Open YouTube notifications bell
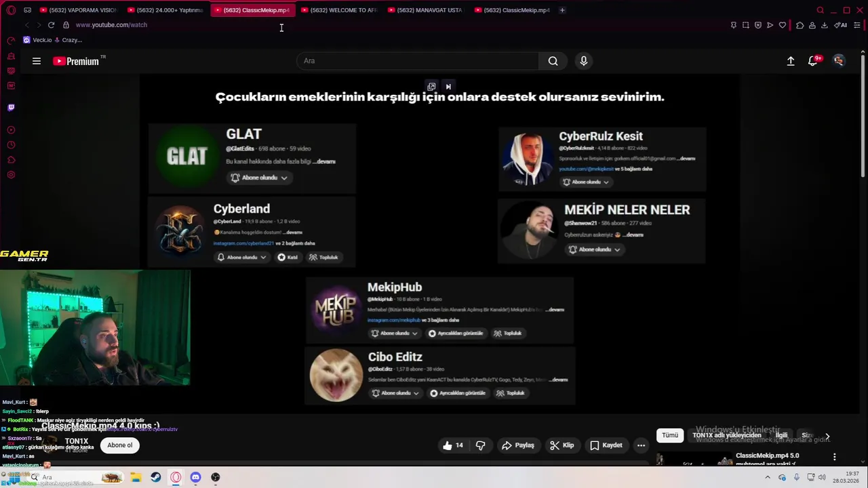Viewport: 868px width, 488px height. click(813, 61)
